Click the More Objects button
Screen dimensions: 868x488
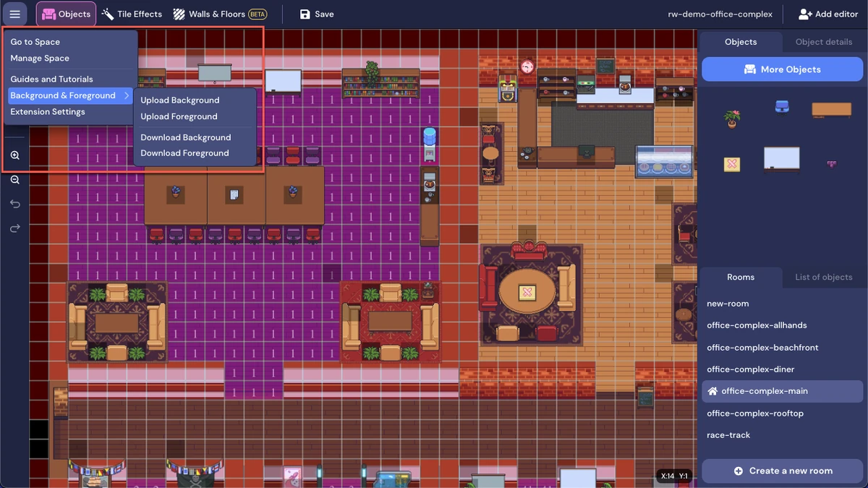point(782,69)
